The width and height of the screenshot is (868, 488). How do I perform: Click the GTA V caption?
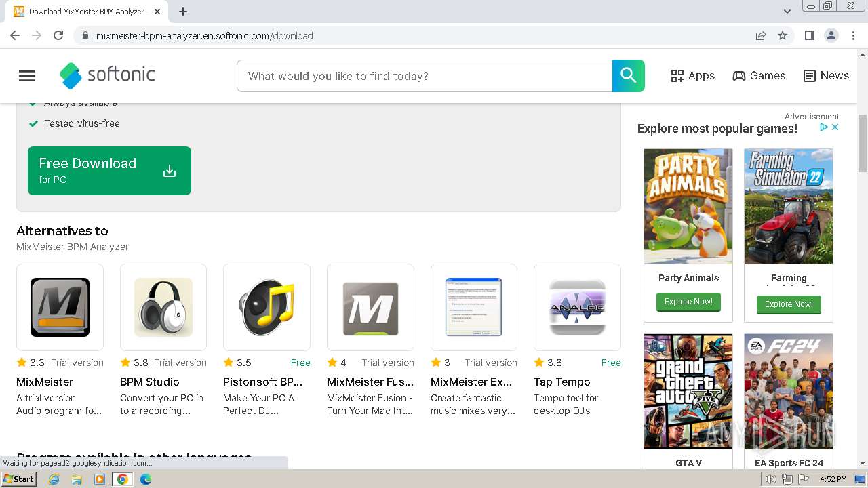tap(688, 463)
